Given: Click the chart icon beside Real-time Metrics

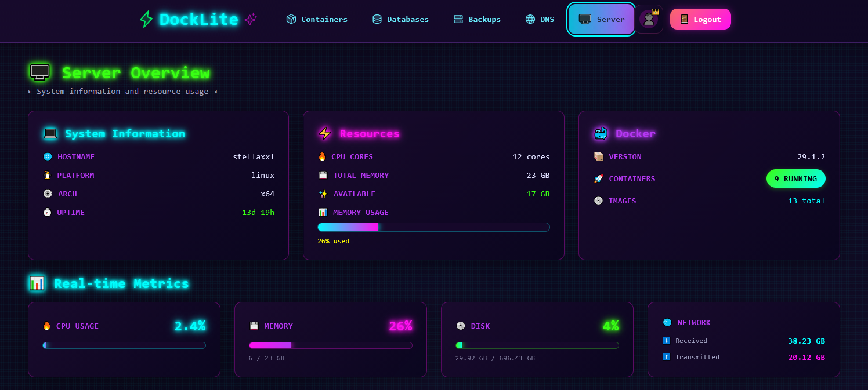Looking at the screenshot, I should pos(37,283).
